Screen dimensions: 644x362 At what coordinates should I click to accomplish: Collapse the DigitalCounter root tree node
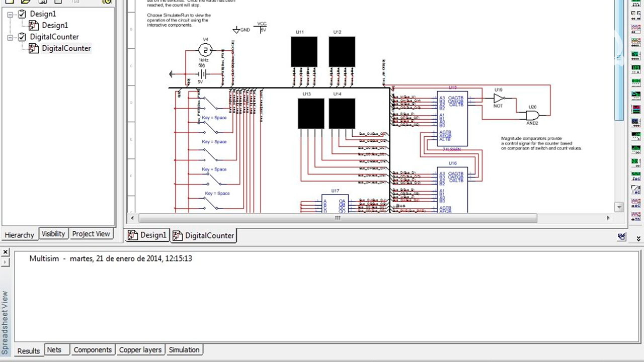tap(10, 38)
